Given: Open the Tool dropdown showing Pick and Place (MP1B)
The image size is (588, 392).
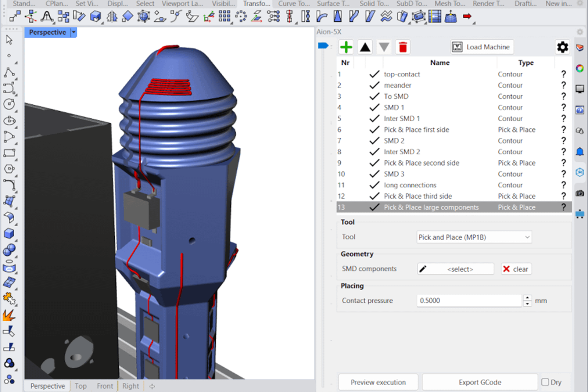Looking at the screenshot, I should click(x=474, y=237).
